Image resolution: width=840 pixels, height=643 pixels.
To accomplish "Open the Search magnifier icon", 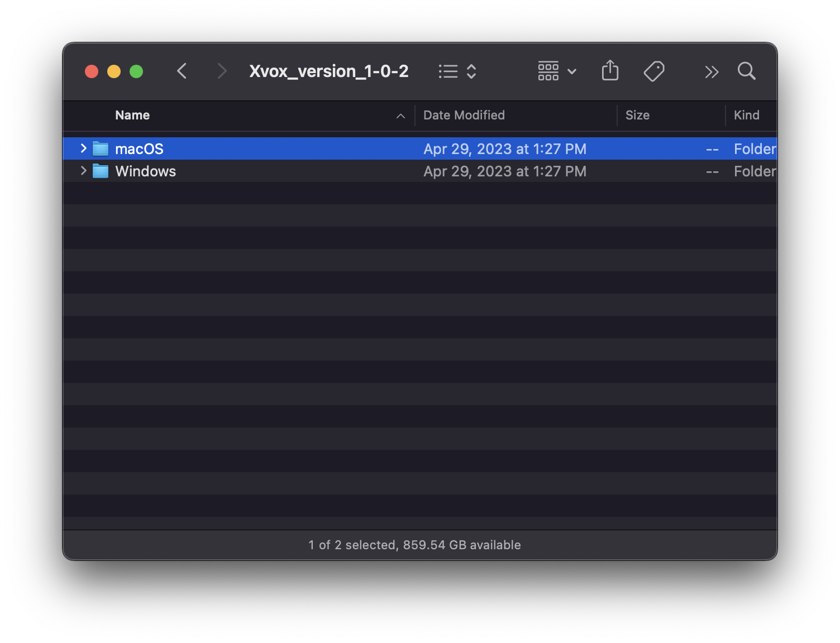I will 746,71.
